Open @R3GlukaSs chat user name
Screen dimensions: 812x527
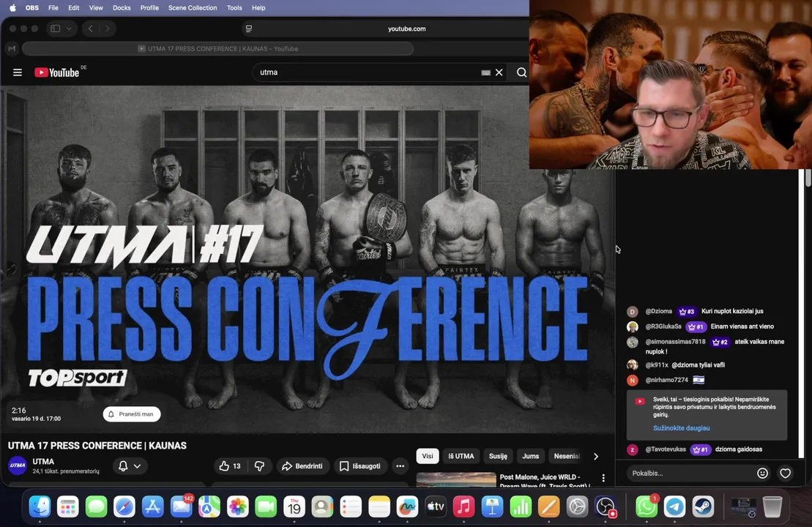[663, 326]
